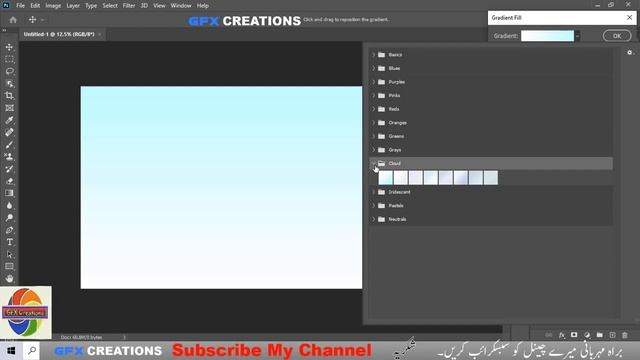640x360 pixels.
Task: Select the Frame tool
Action: (x=9, y=108)
